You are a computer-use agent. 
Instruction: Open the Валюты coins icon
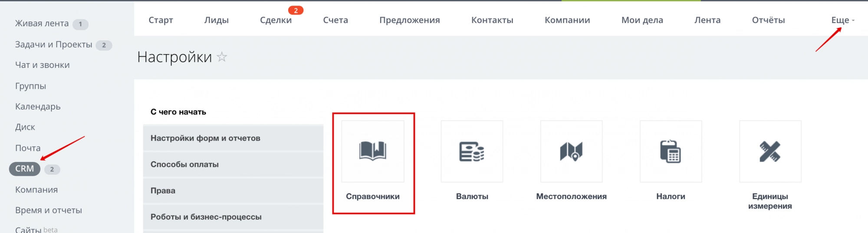point(472,151)
